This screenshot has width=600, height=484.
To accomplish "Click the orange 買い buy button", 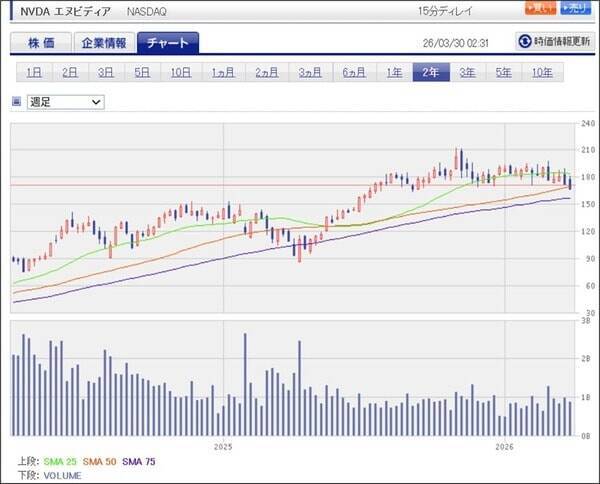I will click(540, 9).
